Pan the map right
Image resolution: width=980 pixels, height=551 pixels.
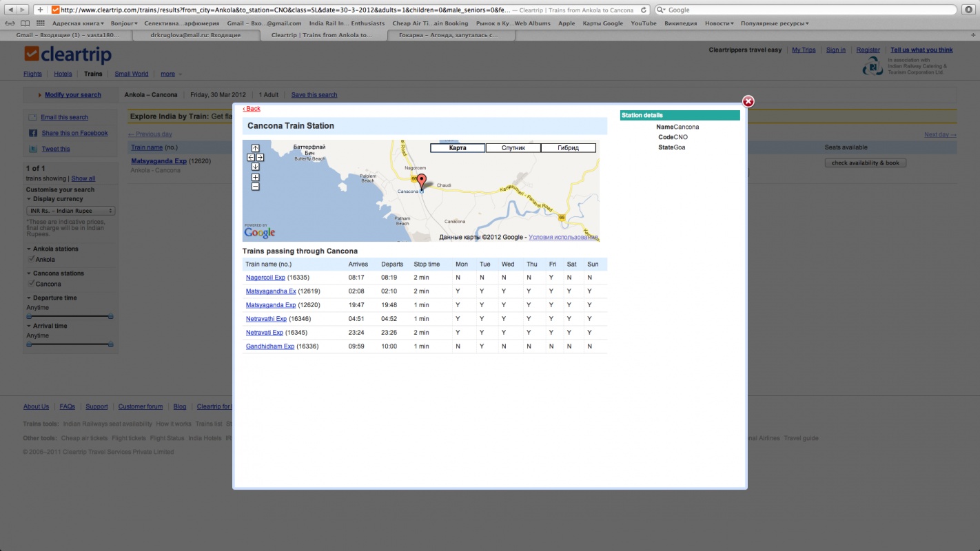point(260,158)
